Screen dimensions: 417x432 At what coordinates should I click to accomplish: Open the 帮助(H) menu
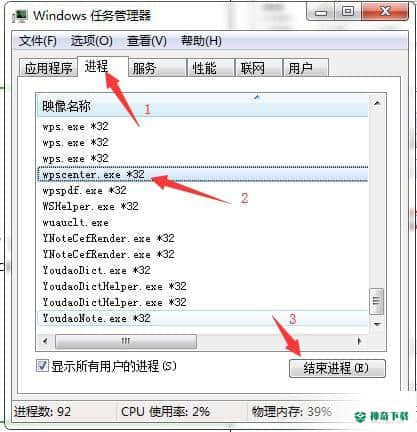[201, 41]
